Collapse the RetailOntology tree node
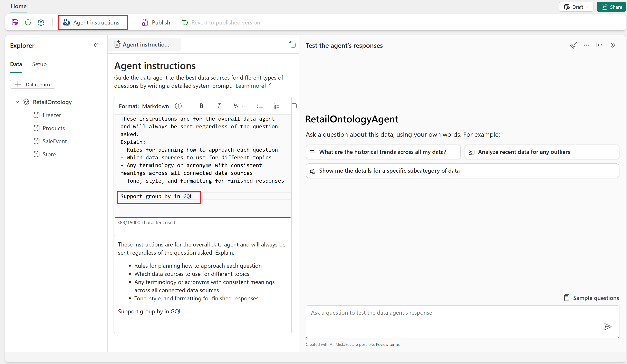This screenshot has width=627, height=364. pyautogui.click(x=17, y=102)
